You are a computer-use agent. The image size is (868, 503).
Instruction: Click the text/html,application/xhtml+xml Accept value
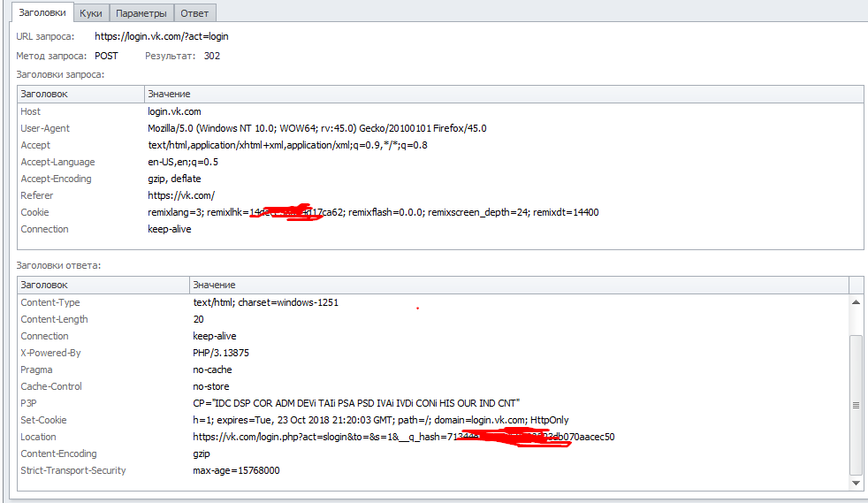coord(287,145)
